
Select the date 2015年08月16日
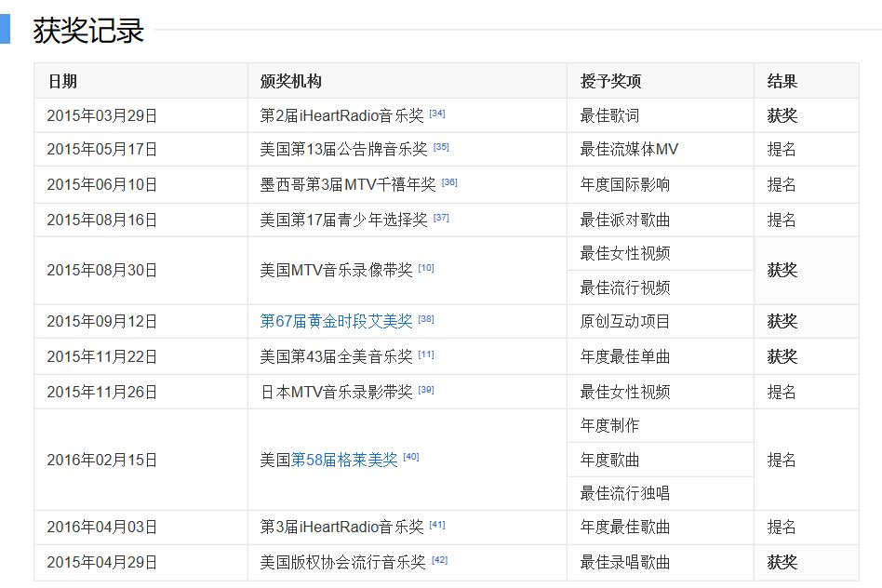click(x=101, y=220)
